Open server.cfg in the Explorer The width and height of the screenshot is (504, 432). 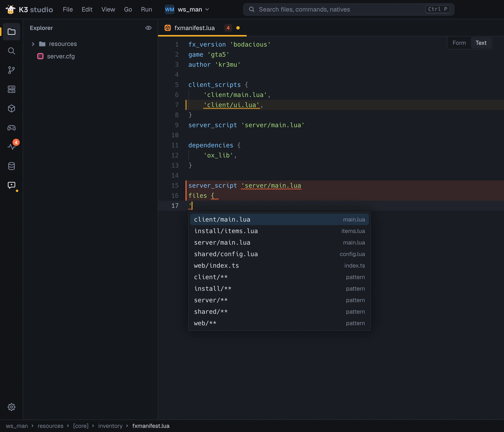[90, 56]
